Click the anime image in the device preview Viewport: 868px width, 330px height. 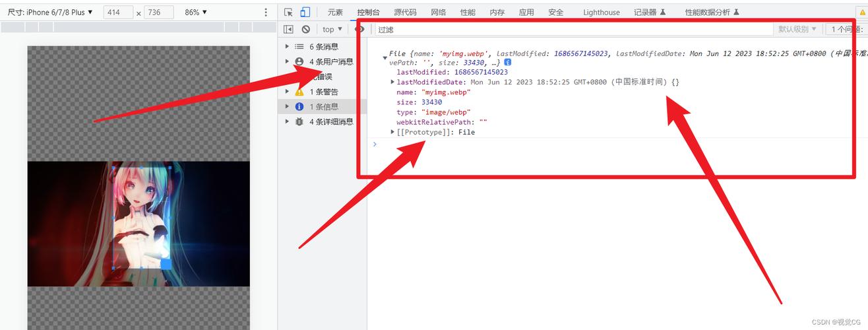(x=139, y=224)
